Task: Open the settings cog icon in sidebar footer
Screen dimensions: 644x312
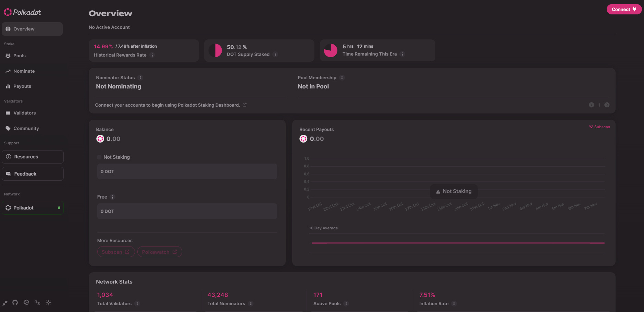Action: click(26, 302)
